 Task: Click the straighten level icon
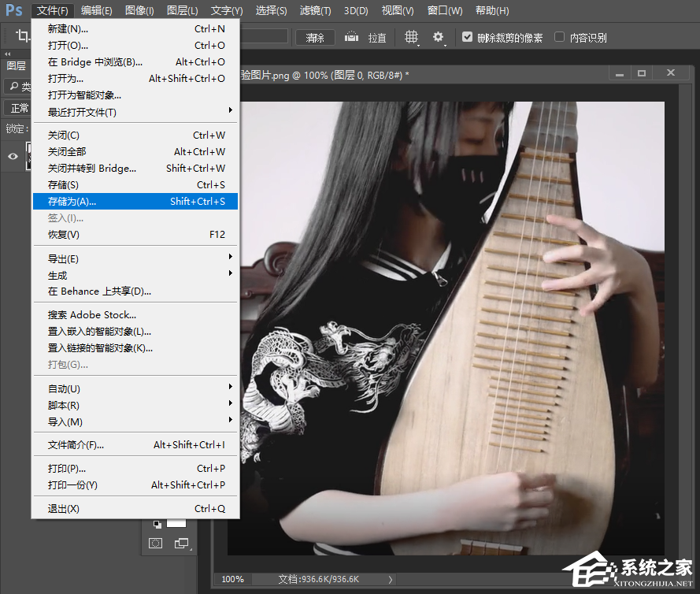[351, 37]
